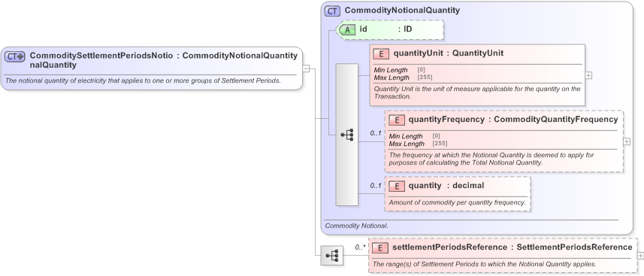Select the small sequence compositor near settlementPeriodsReference
This screenshot has width=644, height=276.
click(331, 256)
